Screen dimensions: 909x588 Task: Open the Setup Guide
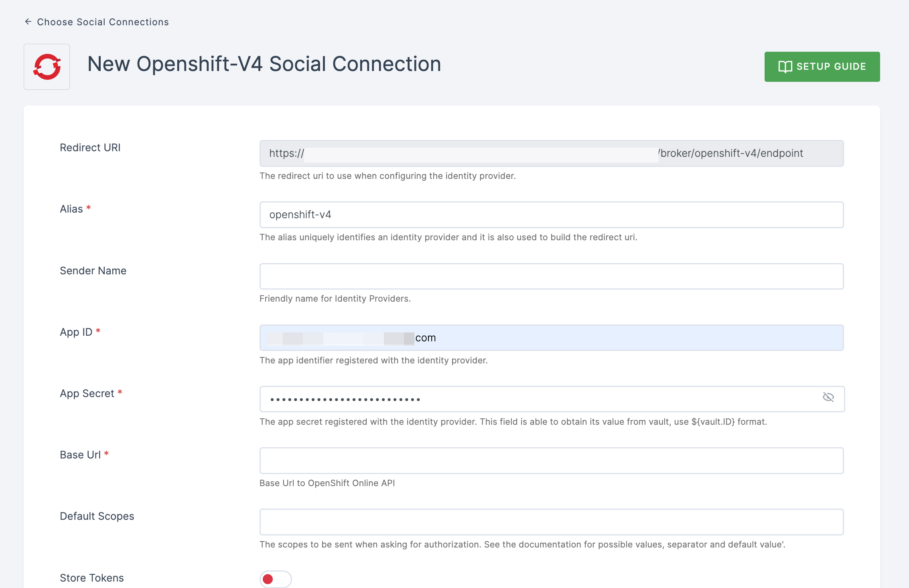[x=822, y=67]
